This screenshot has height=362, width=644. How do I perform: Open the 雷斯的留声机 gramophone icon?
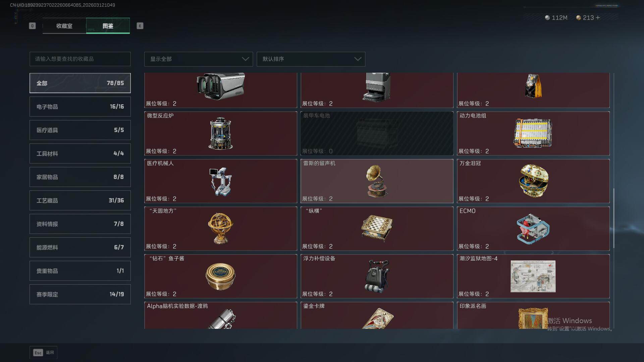coord(377,181)
